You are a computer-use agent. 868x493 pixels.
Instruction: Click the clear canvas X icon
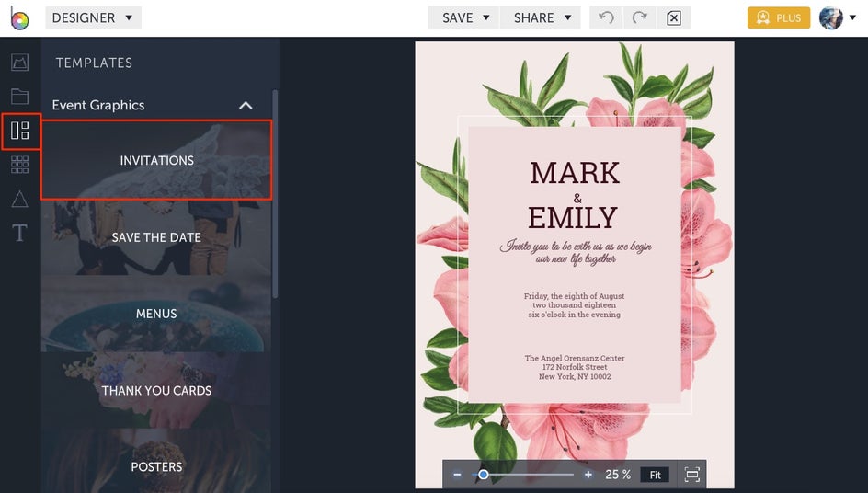click(674, 17)
